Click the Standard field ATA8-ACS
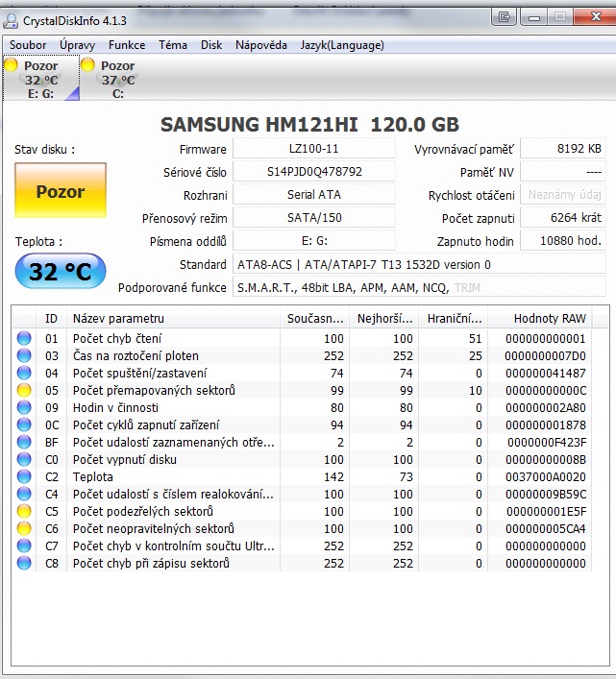This screenshot has width=616, height=679. [x=419, y=264]
